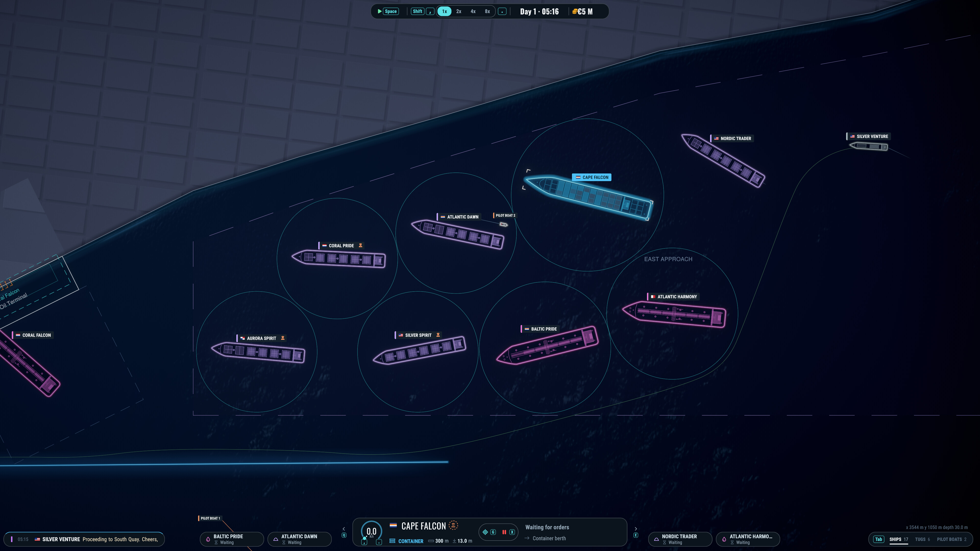Click the Pilot Boat 2 vessel icon

pyautogui.click(x=504, y=224)
